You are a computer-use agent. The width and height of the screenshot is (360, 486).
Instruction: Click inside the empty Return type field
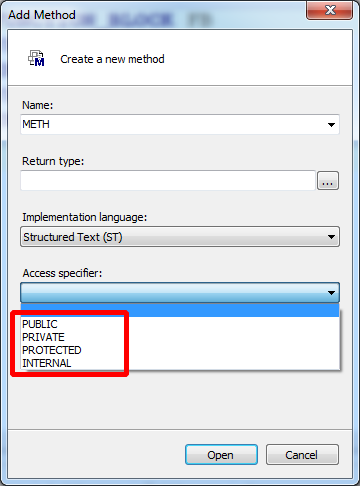pos(168,181)
